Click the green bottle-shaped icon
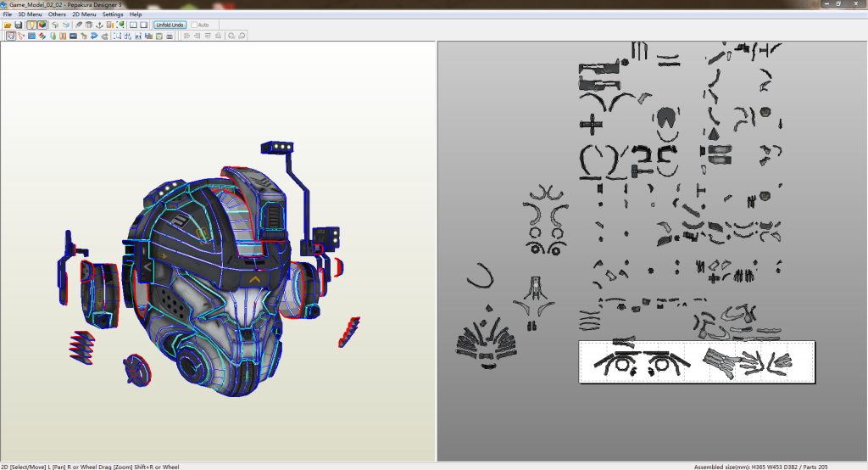Image resolution: width=868 pixels, height=470 pixels. tap(53, 36)
